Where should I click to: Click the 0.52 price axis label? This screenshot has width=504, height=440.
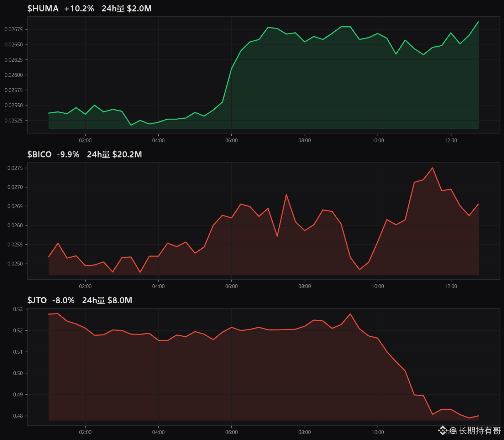pyautogui.click(x=18, y=331)
